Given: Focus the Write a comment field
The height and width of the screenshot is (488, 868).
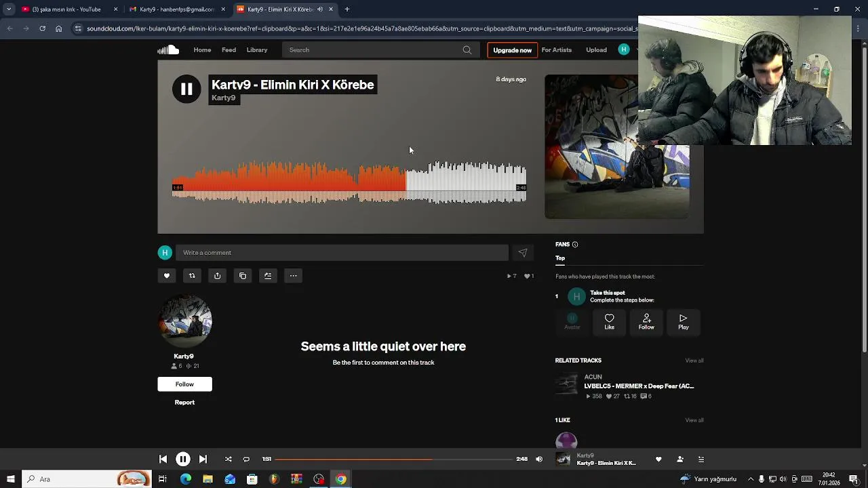Looking at the screenshot, I should coord(342,253).
